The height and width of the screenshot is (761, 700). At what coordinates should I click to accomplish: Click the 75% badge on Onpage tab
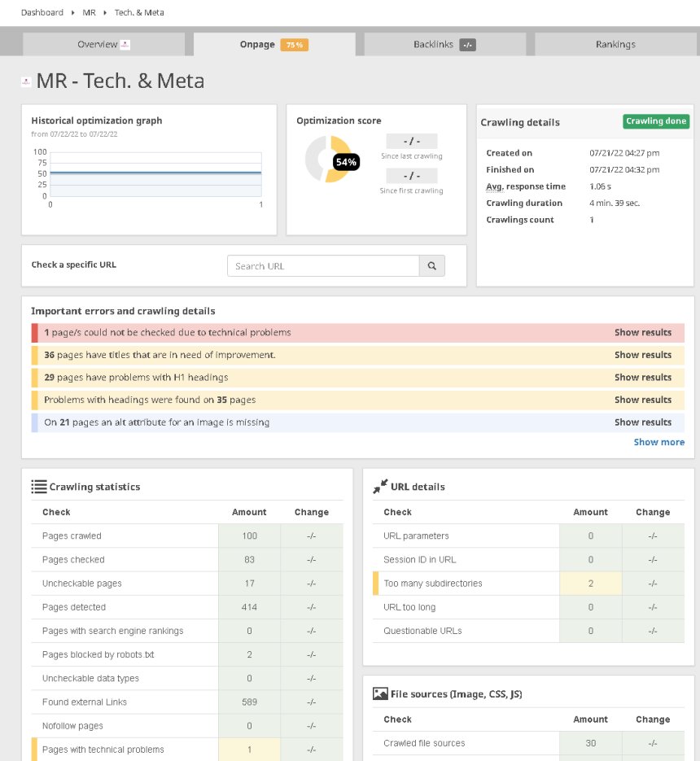[294, 45]
